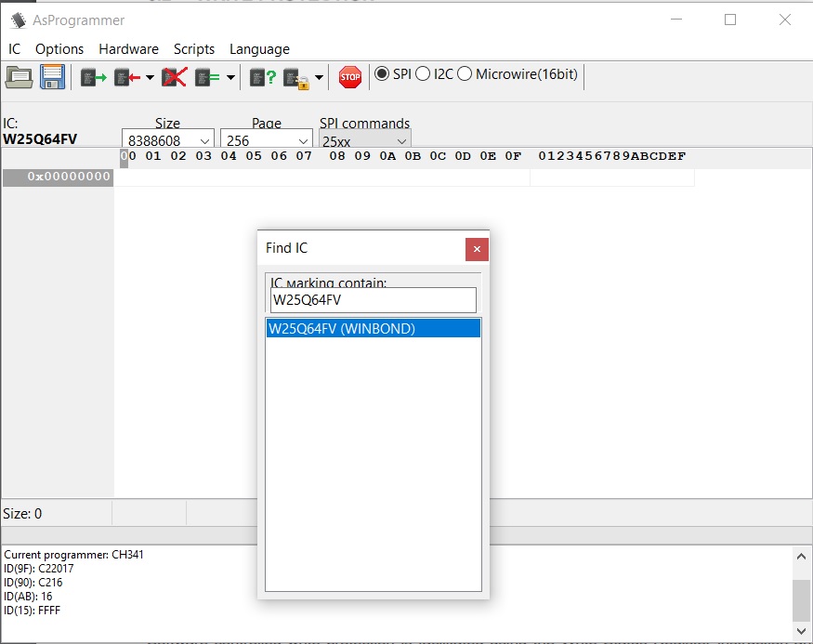This screenshot has width=813, height=644.
Task: Click the 0123456789ABCDEF ASCII column header
Action: [x=612, y=156]
